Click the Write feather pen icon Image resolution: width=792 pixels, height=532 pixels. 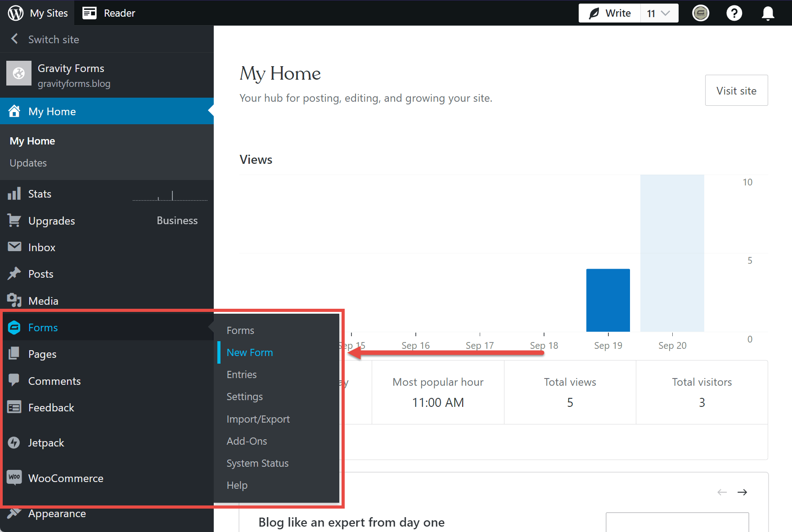click(594, 13)
